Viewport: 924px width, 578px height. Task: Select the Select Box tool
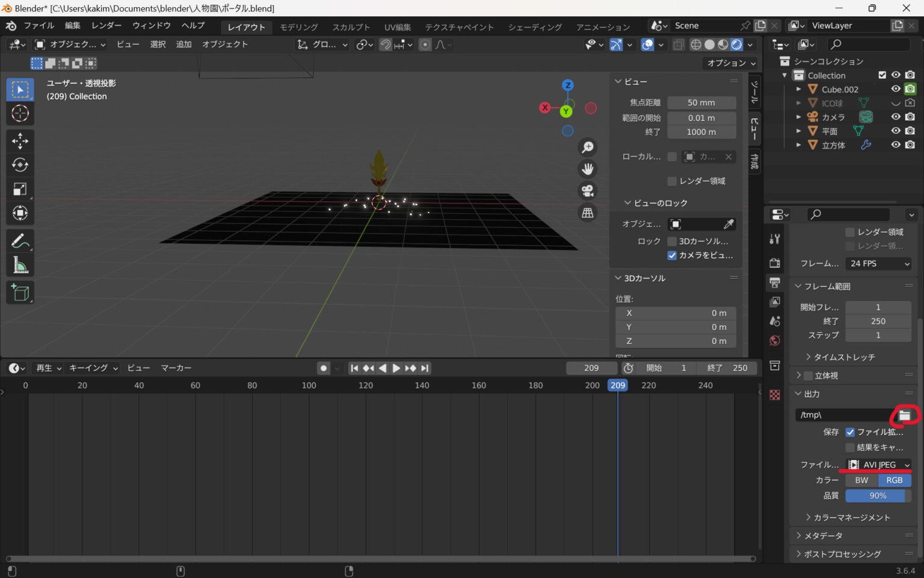point(20,90)
